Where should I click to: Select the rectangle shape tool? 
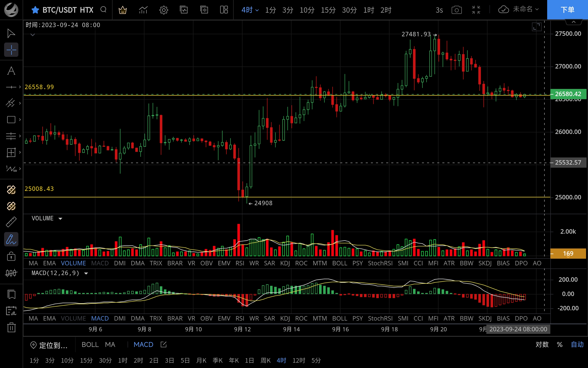pyautogui.click(x=11, y=120)
